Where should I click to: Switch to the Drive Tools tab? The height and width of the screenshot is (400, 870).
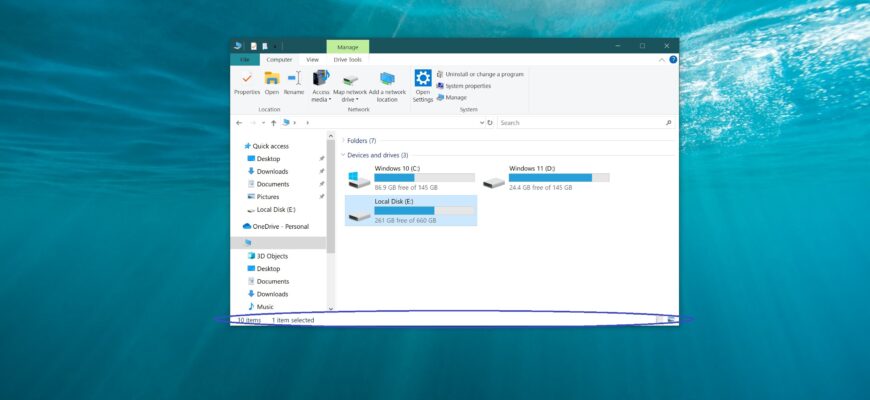pyautogui.click(x=347, y=60)
